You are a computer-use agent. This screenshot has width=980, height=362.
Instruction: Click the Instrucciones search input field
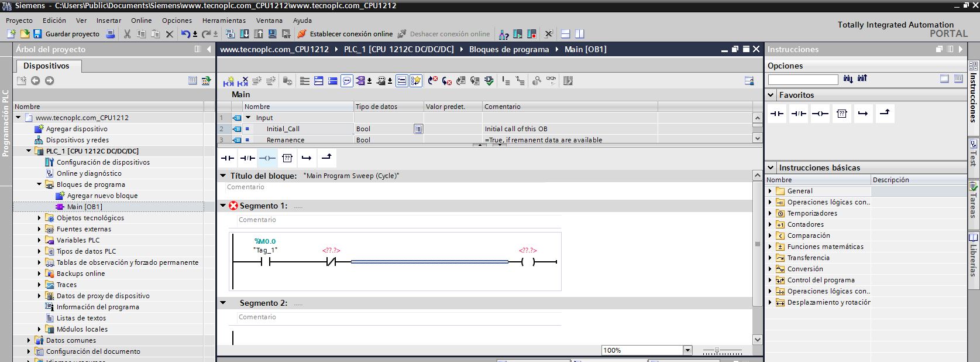tap(803, 79)
